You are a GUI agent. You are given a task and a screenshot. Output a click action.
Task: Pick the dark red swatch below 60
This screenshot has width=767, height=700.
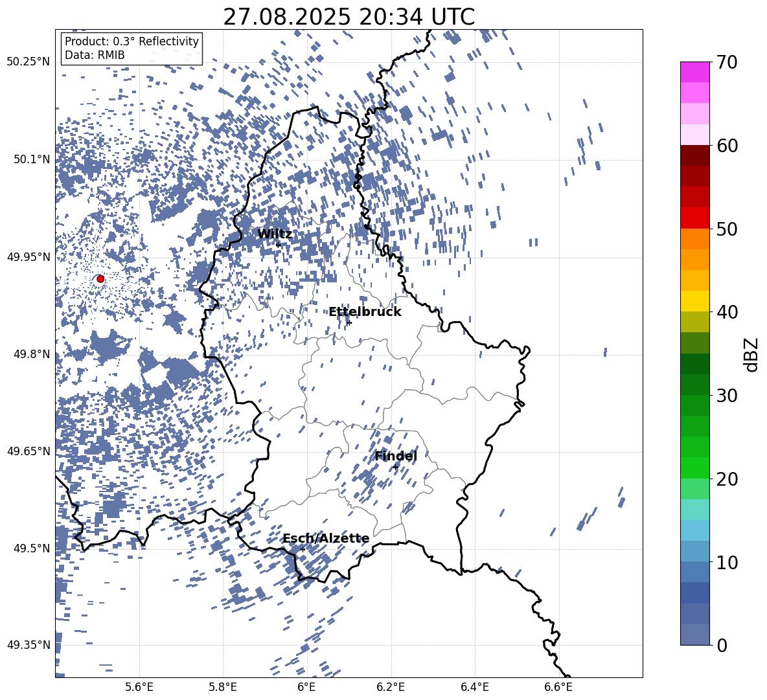pyautogui.click(x=694, y=155)
